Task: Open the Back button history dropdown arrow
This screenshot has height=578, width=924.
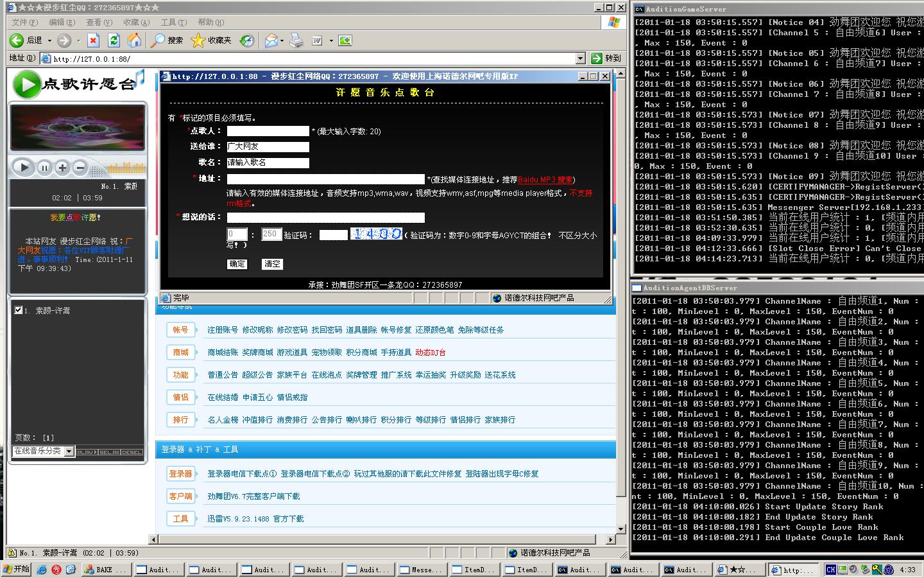Action: [x=49, y=40]
